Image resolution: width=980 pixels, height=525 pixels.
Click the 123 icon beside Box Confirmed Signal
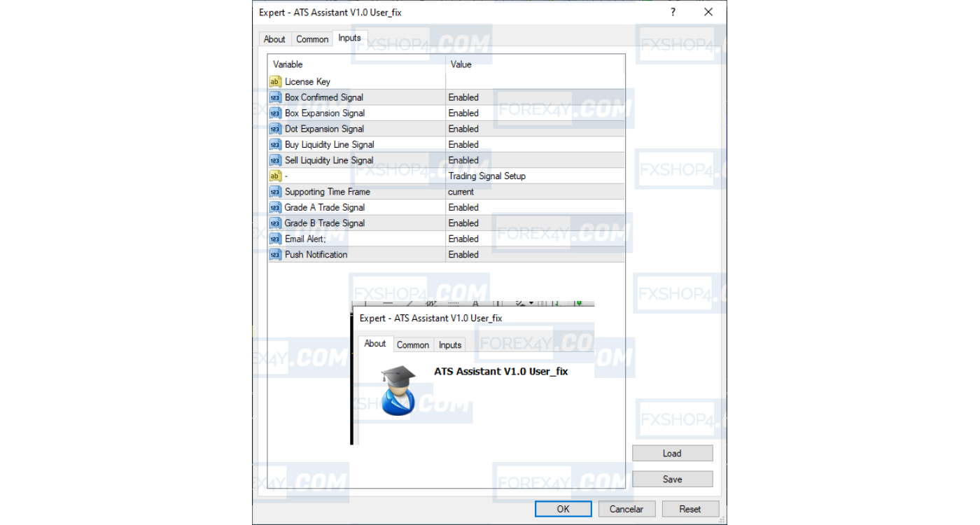click(274, 97)
